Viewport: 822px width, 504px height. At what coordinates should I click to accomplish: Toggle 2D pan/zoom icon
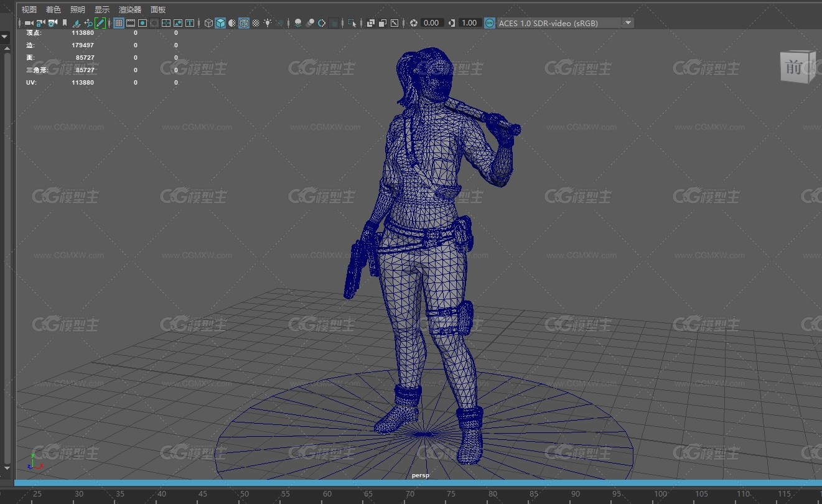pyautogui.click(x=88, y=23)
